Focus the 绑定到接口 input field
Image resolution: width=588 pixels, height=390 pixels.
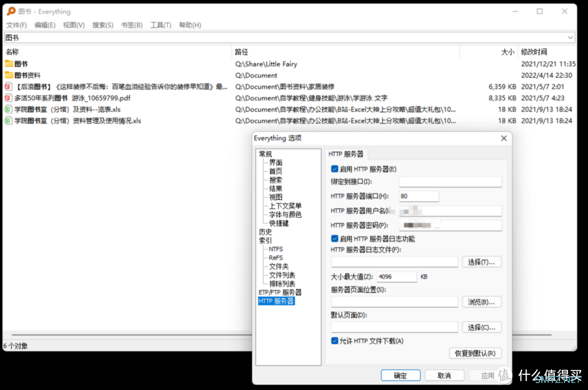(x=450, y=182)
